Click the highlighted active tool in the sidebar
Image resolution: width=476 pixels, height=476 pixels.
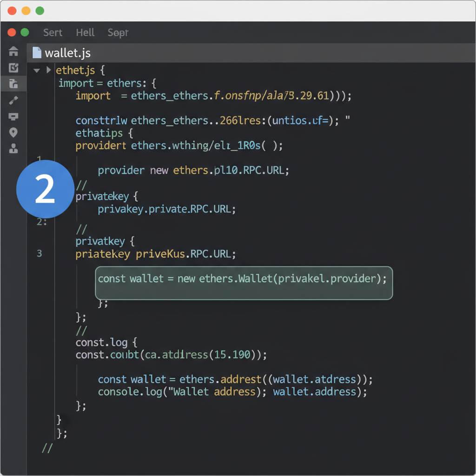(x=13, y=84)
